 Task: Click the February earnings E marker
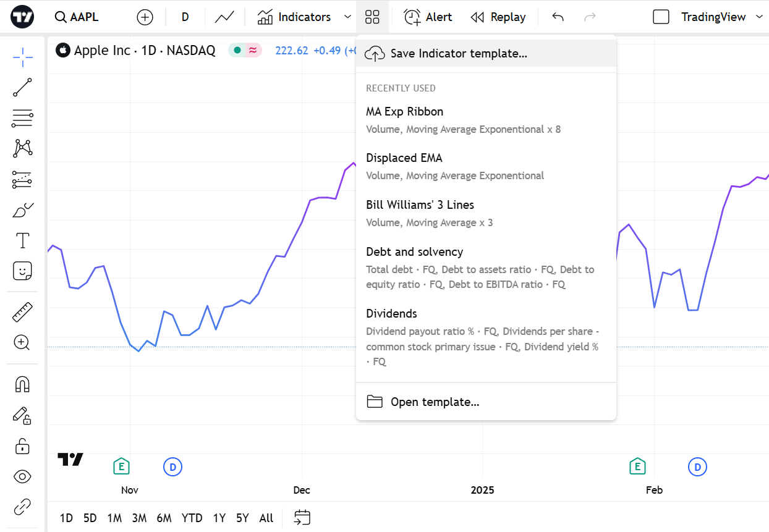point(637,467)
